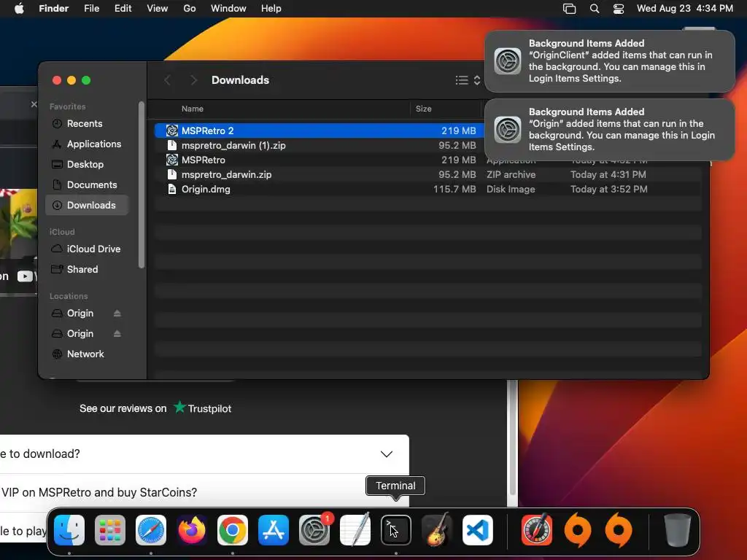
Task: Open Google Chrome in the Dock
Action: pyautogui.click(x=233, y=530)
